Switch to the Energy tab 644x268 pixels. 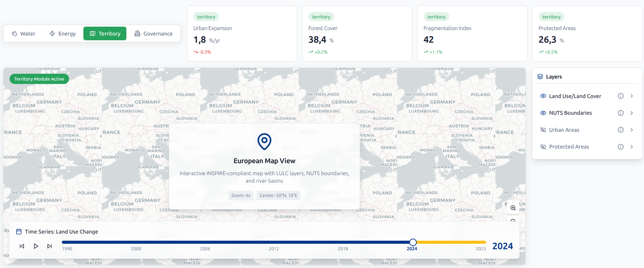coord(63,33)
